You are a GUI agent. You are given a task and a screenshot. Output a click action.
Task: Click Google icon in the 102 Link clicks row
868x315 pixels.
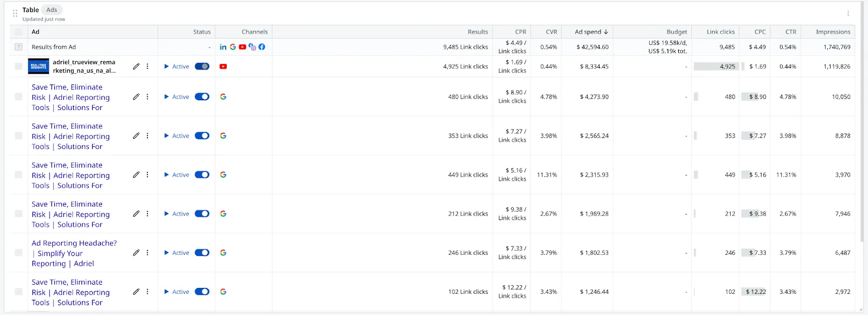223,292
